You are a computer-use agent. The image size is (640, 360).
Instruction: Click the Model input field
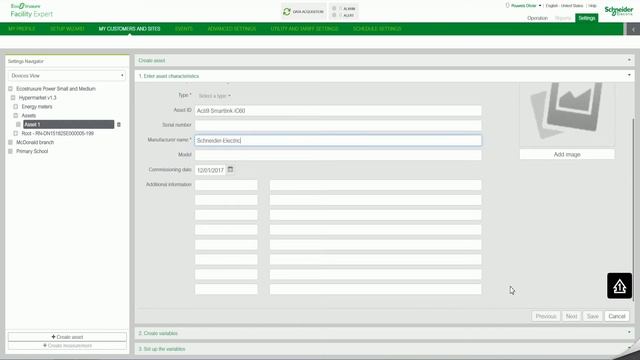[x=338, y=155]
